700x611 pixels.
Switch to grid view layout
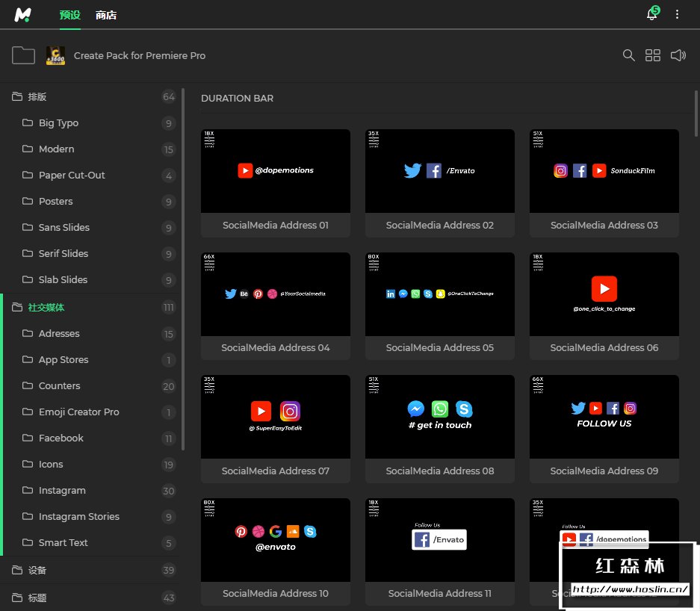(x=653, y=55)
